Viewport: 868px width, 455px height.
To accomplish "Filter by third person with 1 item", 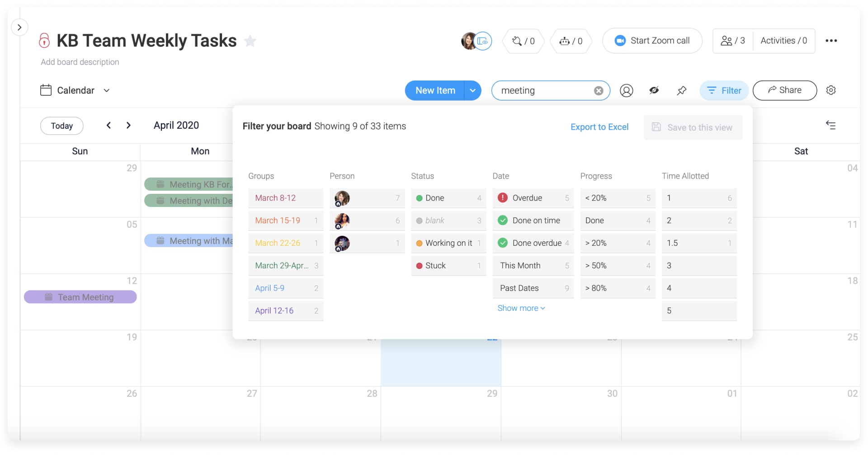I will pos(367,243).
